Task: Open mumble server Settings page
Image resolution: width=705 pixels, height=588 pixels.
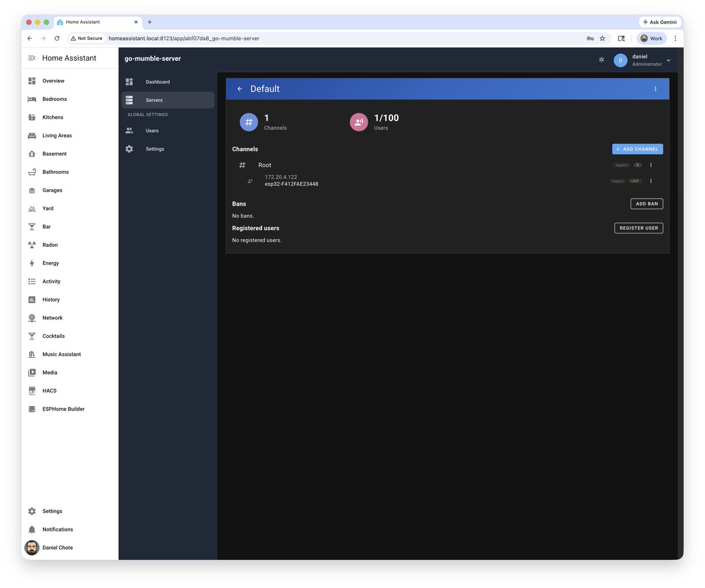Action: pyautogui.click(x=168, y=149)
